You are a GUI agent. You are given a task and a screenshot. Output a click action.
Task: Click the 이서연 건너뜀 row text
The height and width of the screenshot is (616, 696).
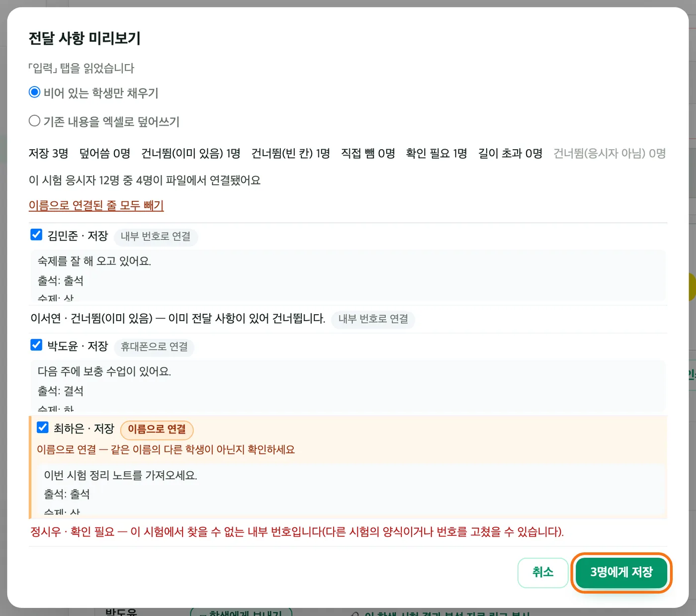click(x=178, y=318)
